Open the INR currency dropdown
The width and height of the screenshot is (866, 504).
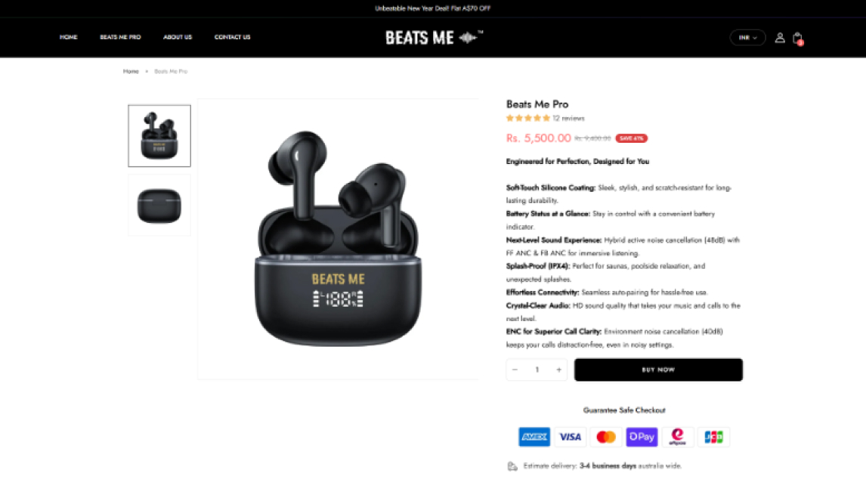pos(747,38)
